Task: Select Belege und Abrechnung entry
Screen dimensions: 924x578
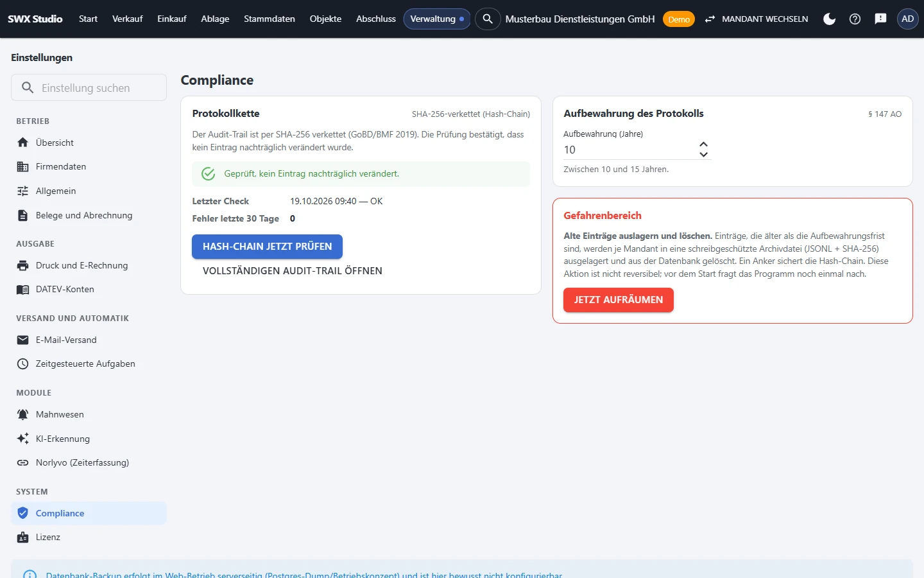Action: point(89,215)
